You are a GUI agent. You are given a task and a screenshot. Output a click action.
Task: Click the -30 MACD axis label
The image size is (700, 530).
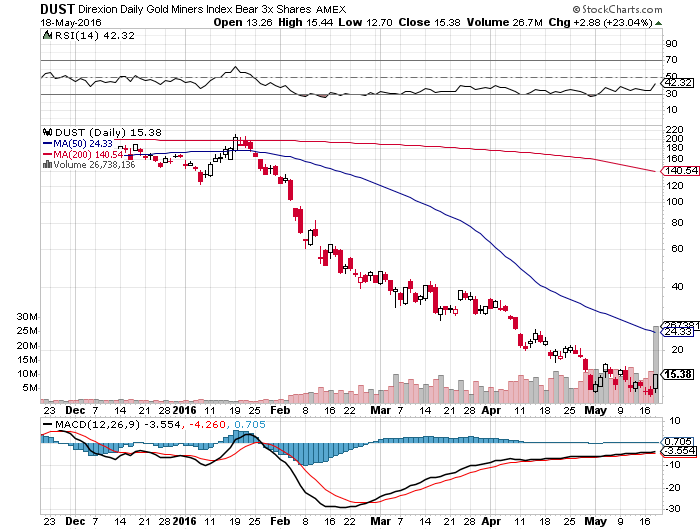[672, 509]
